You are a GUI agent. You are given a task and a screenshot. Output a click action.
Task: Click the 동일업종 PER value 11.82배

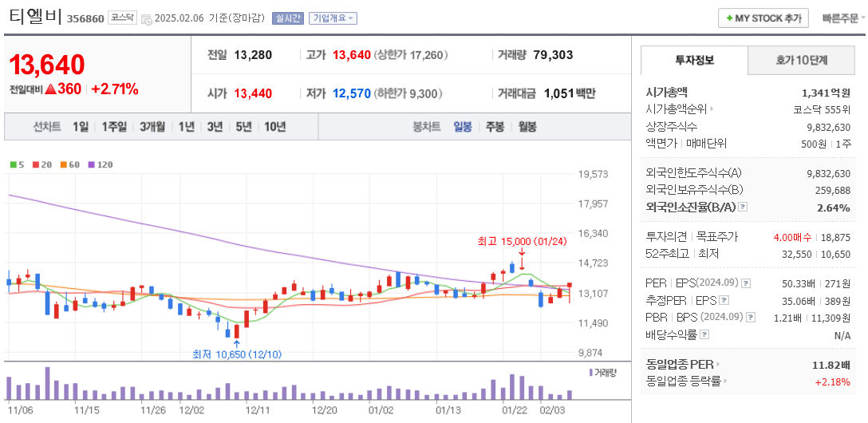(831, 366)
